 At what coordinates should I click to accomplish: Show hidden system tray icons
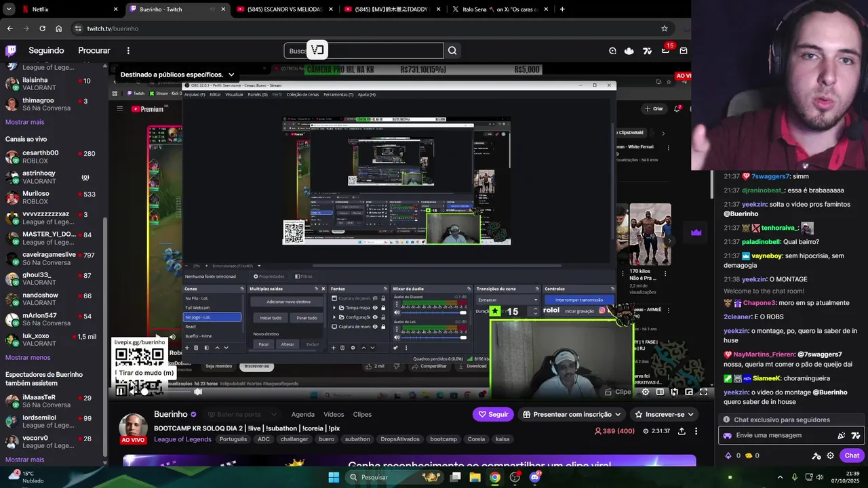[780, 477]
